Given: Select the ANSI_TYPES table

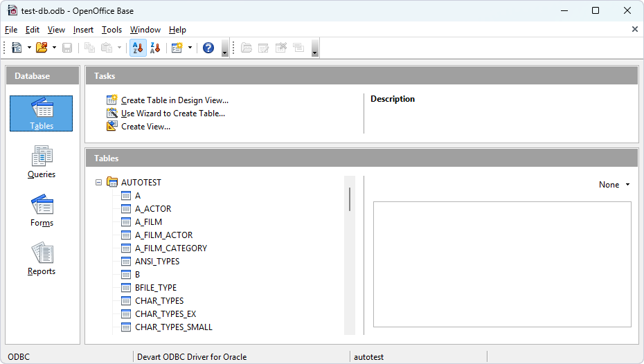Looking at the screenshot, I should [157, 262].
